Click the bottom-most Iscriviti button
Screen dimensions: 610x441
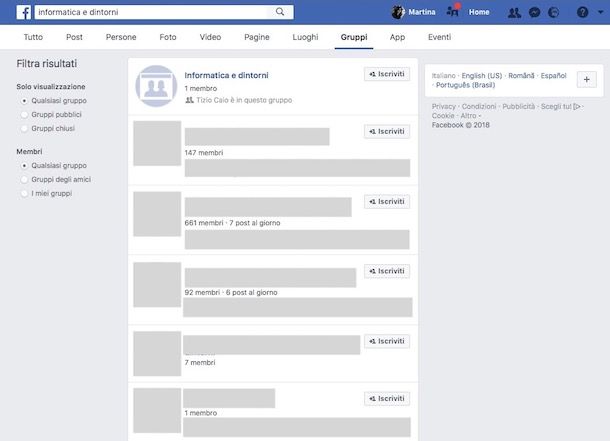[x=387, y=399]
